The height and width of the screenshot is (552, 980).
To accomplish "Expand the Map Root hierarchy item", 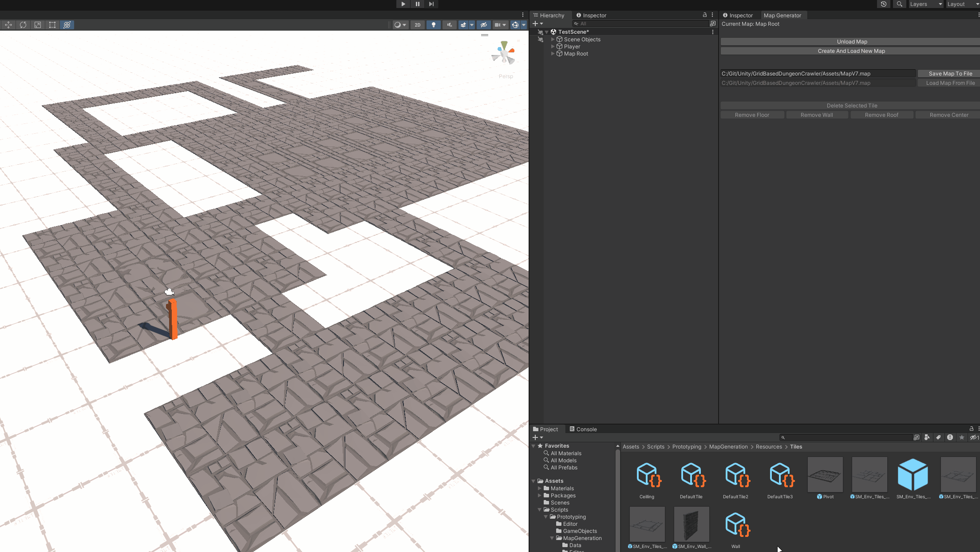I will click(553, 54).
